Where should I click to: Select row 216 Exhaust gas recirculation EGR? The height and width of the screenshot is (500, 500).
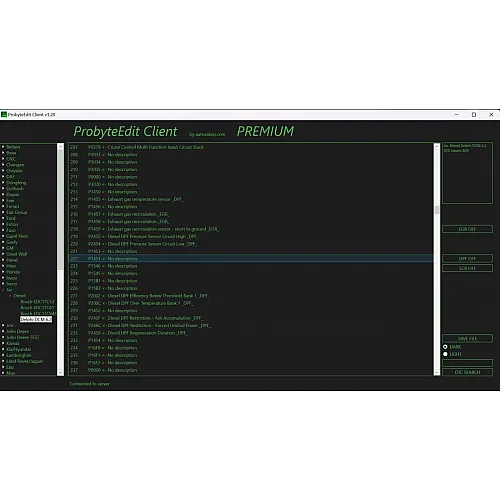click(x=251, y=214)
